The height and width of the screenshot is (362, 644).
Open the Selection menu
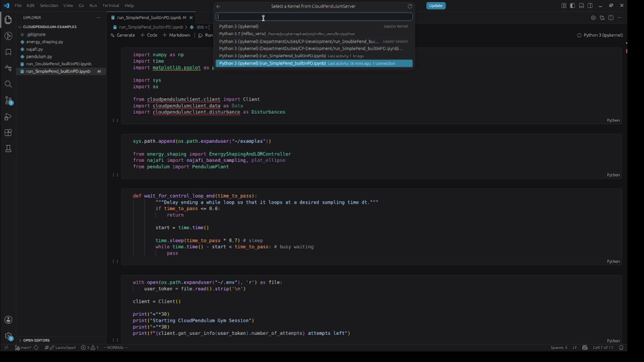click(x=49, y=6)
